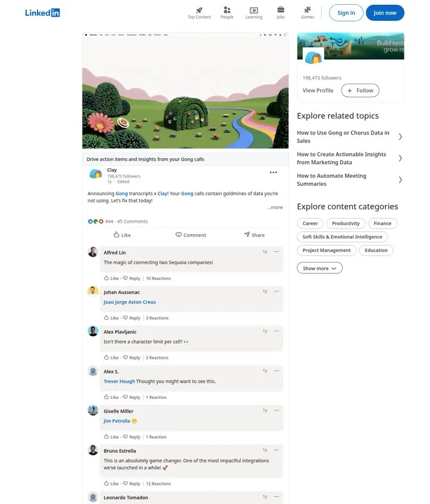The image size is (430, 504).
Task: Select the Productivity category chip
Action: (x=346, y=223)
